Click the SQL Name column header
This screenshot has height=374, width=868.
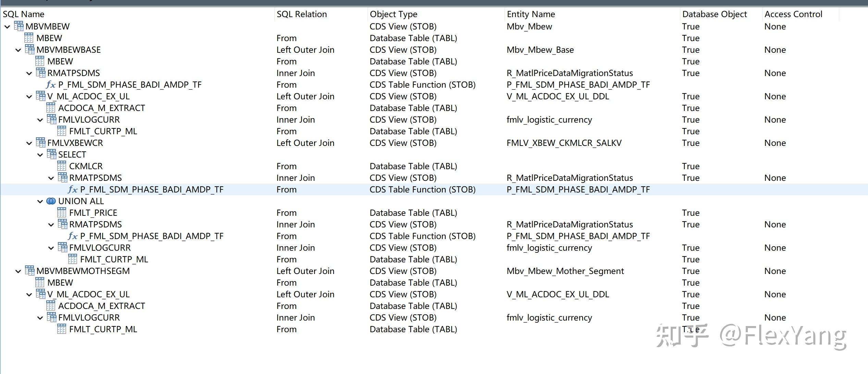(x=24, y=14)
